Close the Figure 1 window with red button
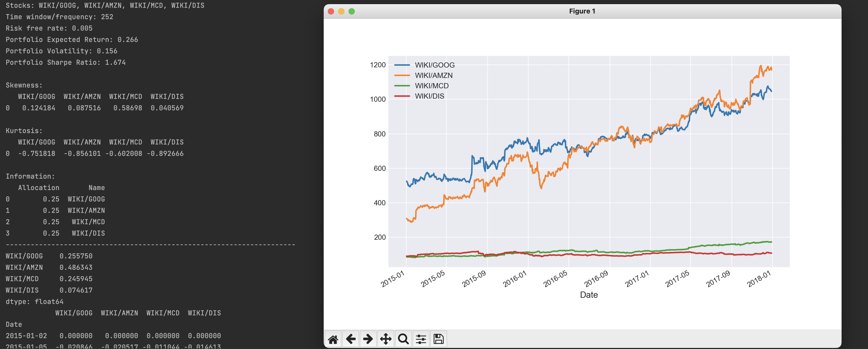868x349 pixels. pos(331,11)
